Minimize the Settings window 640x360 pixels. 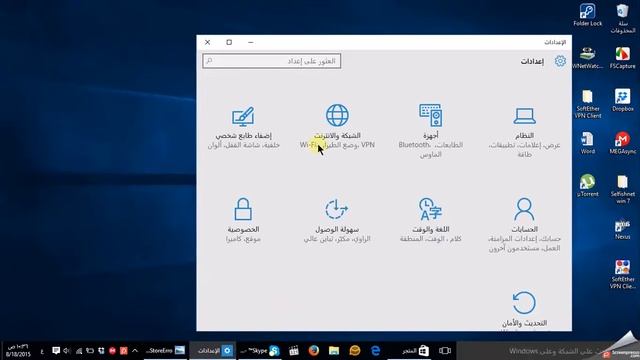[251, 42]
